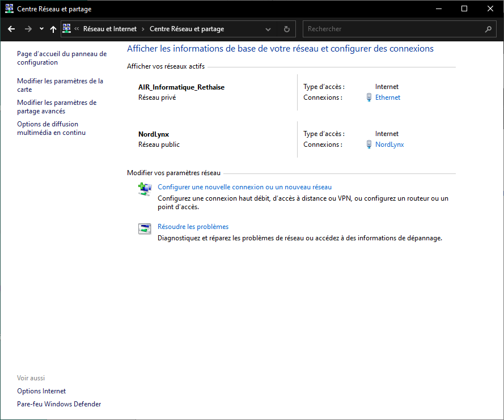Click the search magnifier icon

tap(488, 29)
